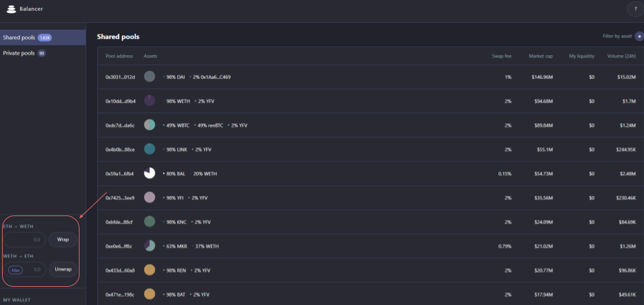Select the Shared pools tab

(x=19, y=38)
